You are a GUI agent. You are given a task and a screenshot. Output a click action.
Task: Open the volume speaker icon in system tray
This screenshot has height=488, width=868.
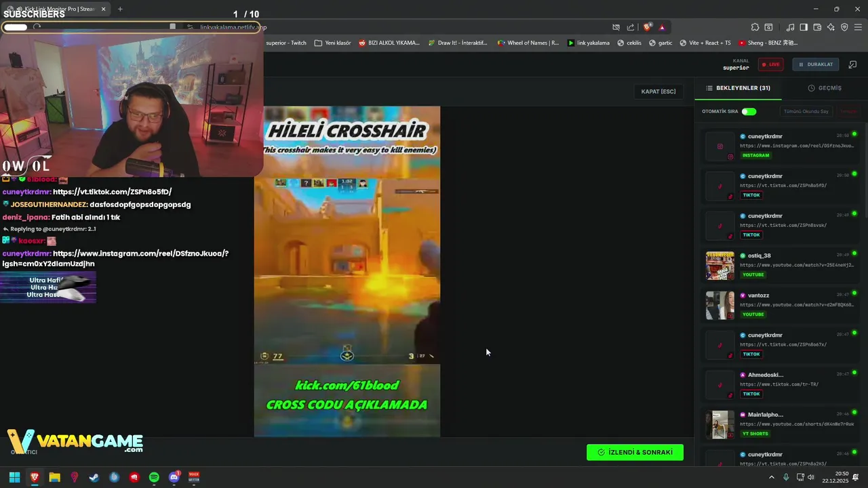tap(811, 477)
